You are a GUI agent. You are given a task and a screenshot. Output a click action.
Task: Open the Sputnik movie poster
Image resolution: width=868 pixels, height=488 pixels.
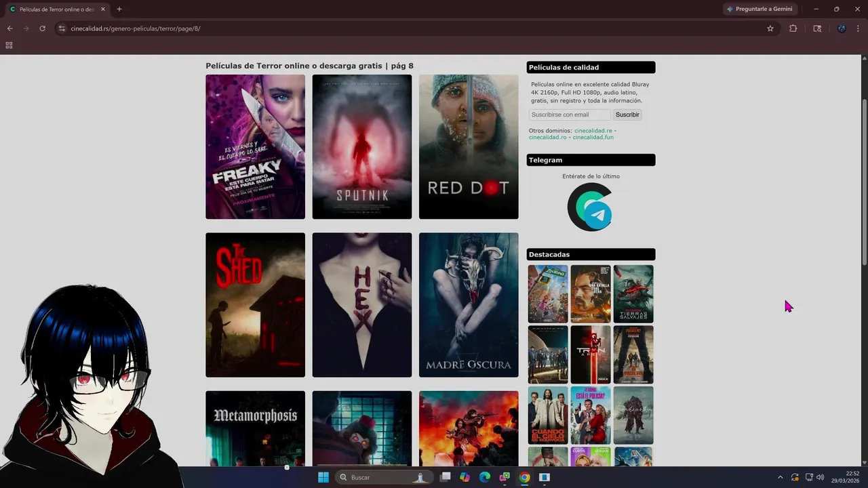click(362, 146)
